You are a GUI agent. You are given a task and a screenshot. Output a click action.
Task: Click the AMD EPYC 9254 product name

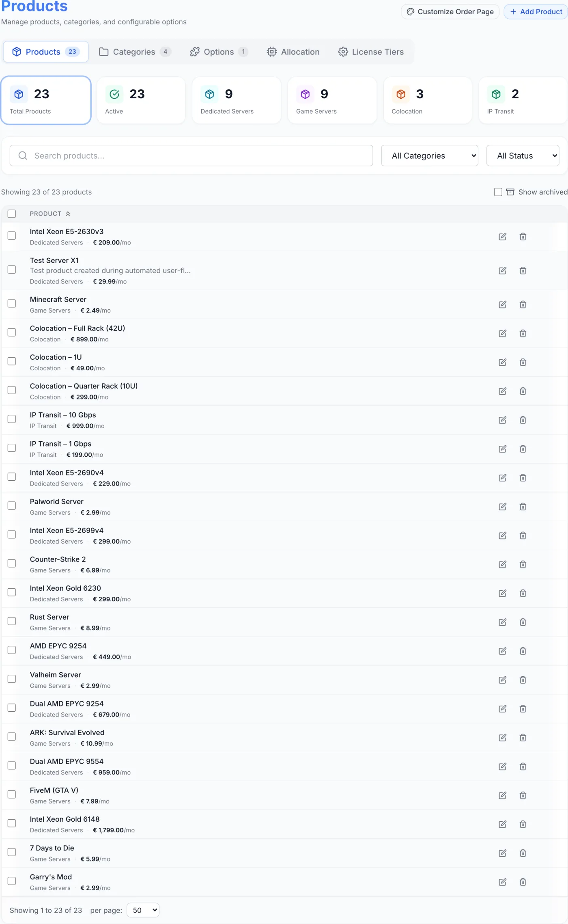pos(58,646)
